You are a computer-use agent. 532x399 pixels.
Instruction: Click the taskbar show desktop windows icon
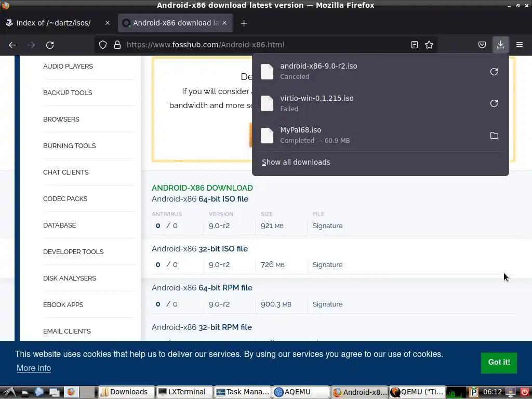pyautogui.click(x=54, y=392)
